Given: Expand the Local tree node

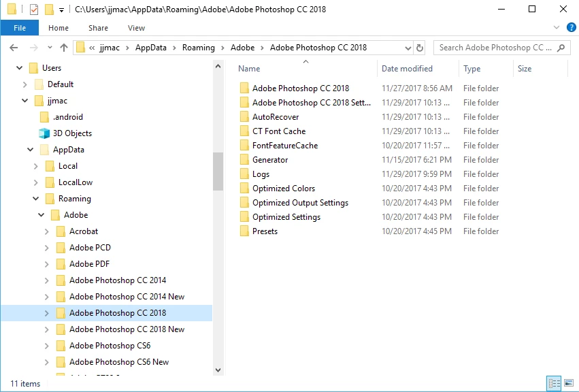Looking at the screenshot, I should (36, 166).
